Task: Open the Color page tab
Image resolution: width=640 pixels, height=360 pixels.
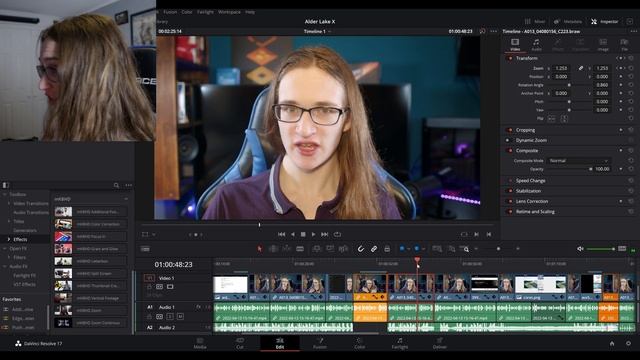Action: 360,343
